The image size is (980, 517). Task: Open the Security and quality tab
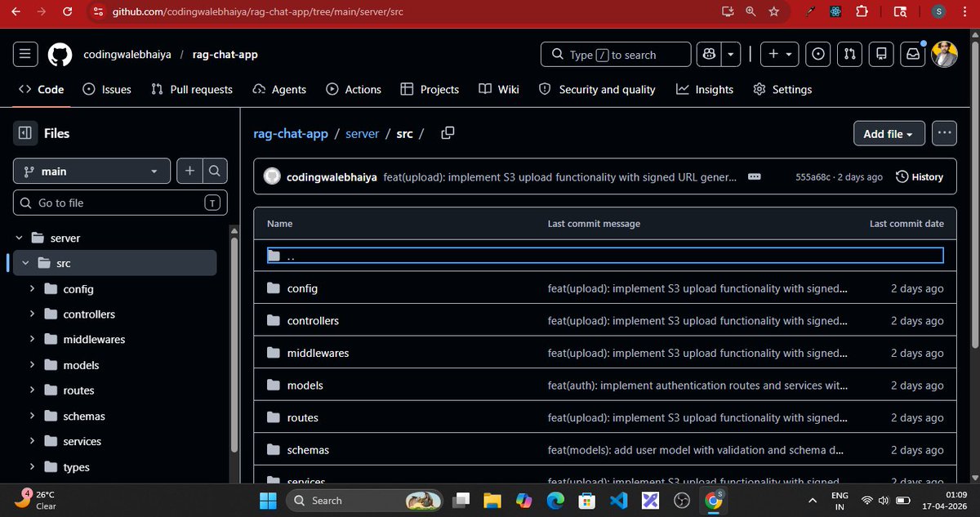coord(597,89)
